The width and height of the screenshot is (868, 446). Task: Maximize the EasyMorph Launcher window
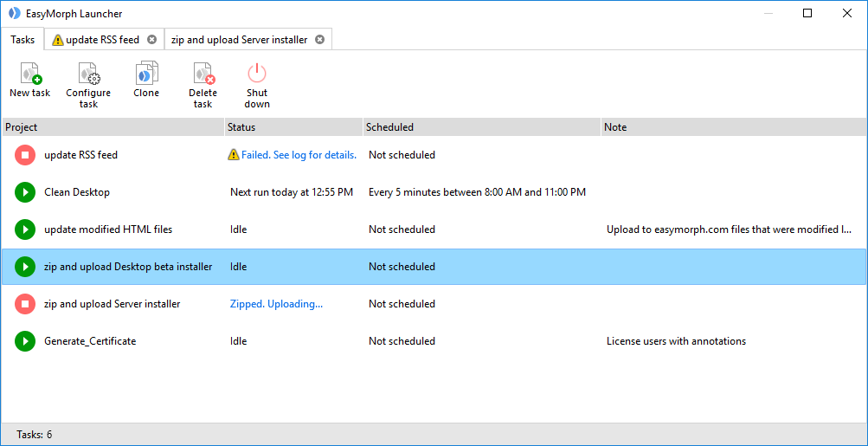[x=807, y=13]
